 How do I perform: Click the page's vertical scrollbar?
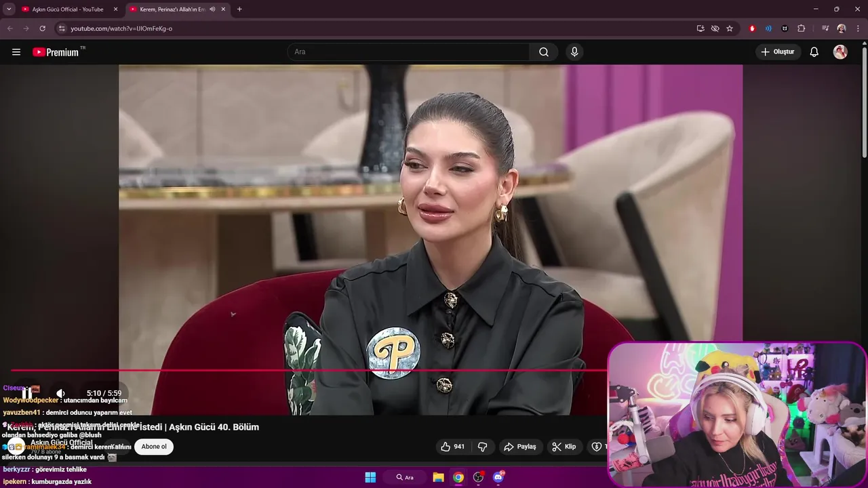[864, 102]
